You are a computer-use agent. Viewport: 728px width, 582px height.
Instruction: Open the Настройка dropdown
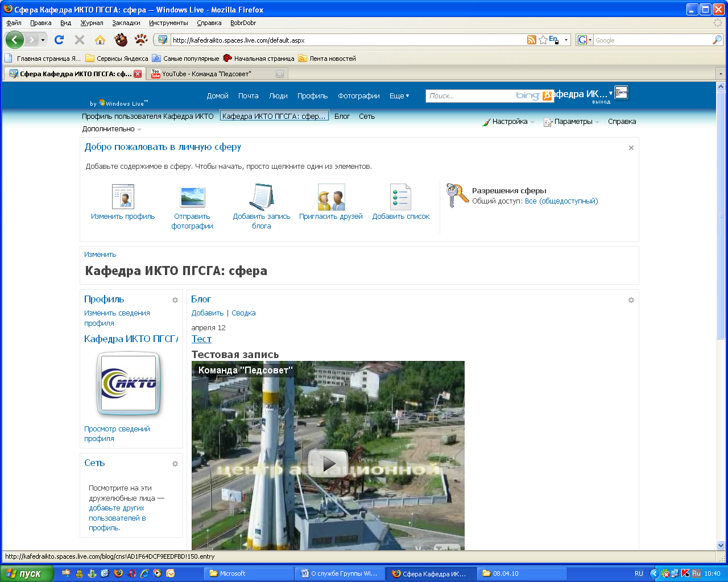pyautogui.click(x=508, y=122)
